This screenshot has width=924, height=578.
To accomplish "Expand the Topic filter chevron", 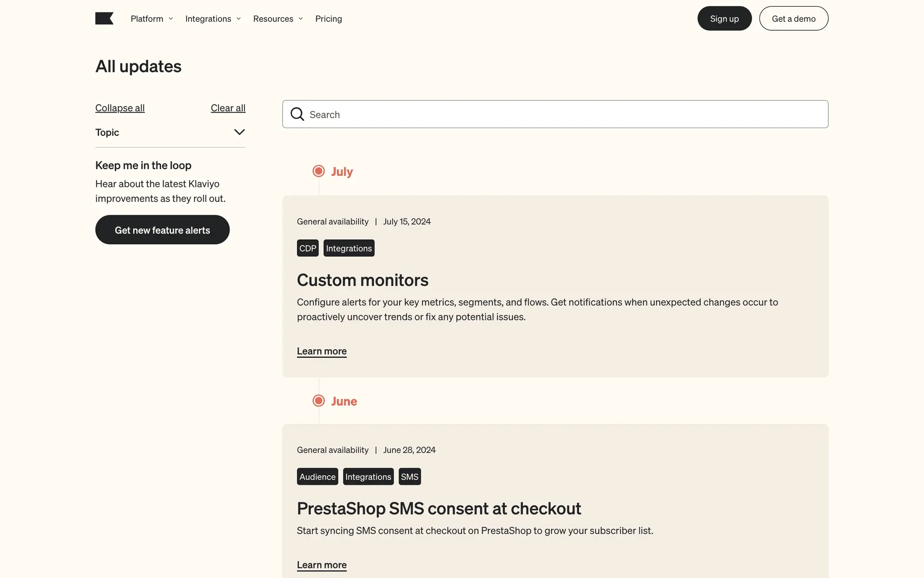I will pos(239,132).
